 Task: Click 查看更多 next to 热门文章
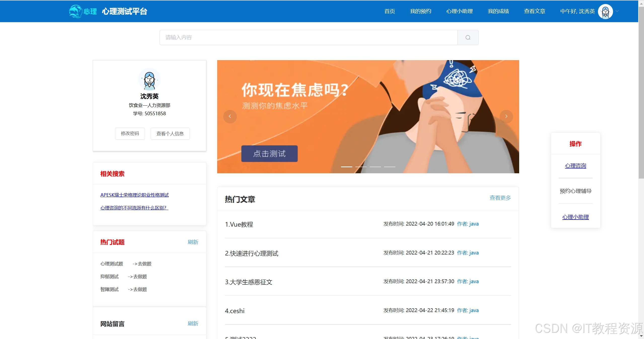(x=500, y=198)
